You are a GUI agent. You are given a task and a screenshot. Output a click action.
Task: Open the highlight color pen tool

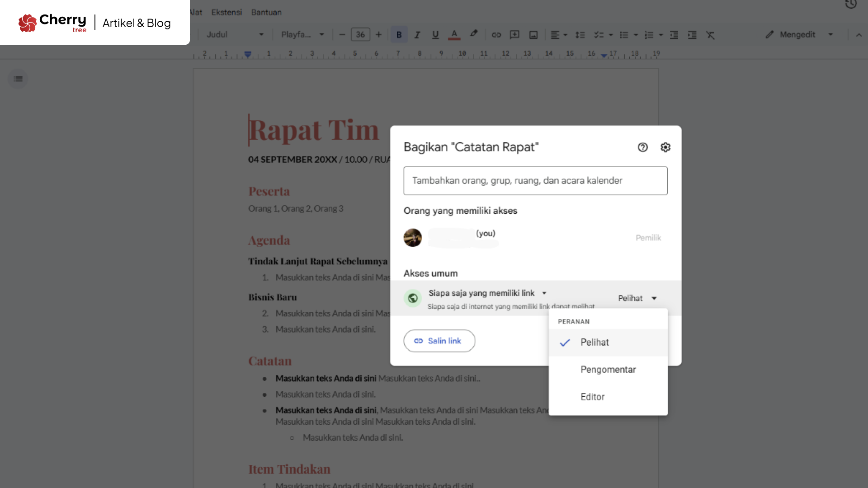tap(473, 34)
